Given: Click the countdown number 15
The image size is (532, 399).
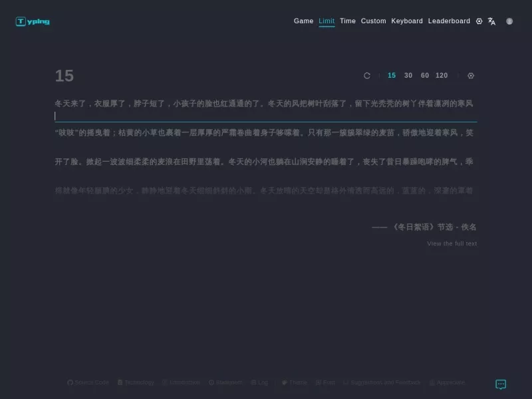Looking at the screenshot, I should 64,76.
